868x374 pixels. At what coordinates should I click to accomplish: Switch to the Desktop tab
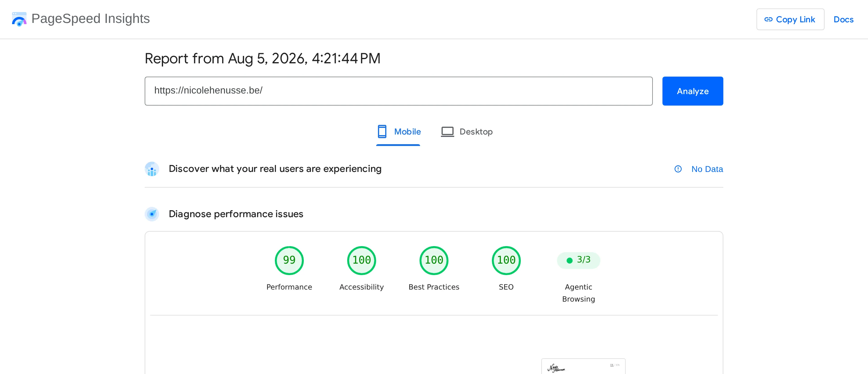467,132
